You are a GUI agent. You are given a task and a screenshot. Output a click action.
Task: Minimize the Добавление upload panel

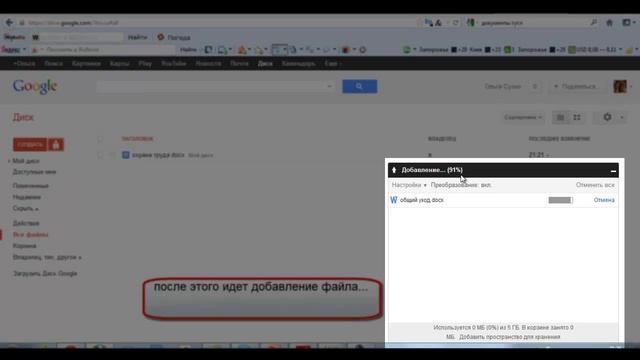click(613, 171)
